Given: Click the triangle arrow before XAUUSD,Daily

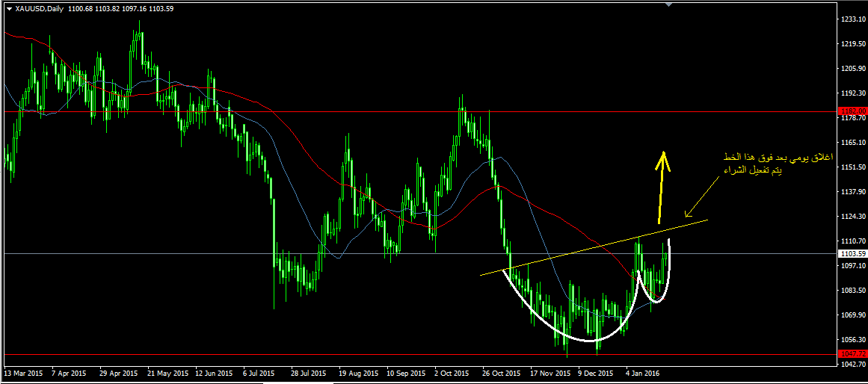Looking at the screenshot, I should tap(8, 8).
